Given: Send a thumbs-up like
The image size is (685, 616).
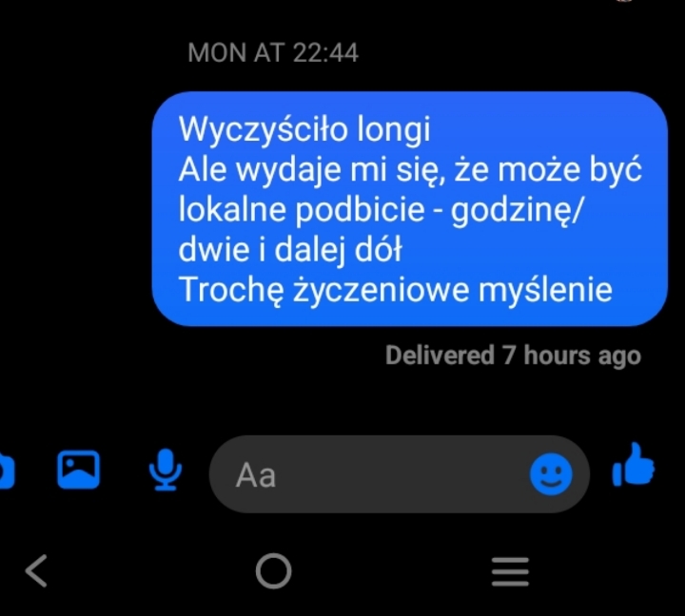Looking at the screenshot, I should 634,465.
